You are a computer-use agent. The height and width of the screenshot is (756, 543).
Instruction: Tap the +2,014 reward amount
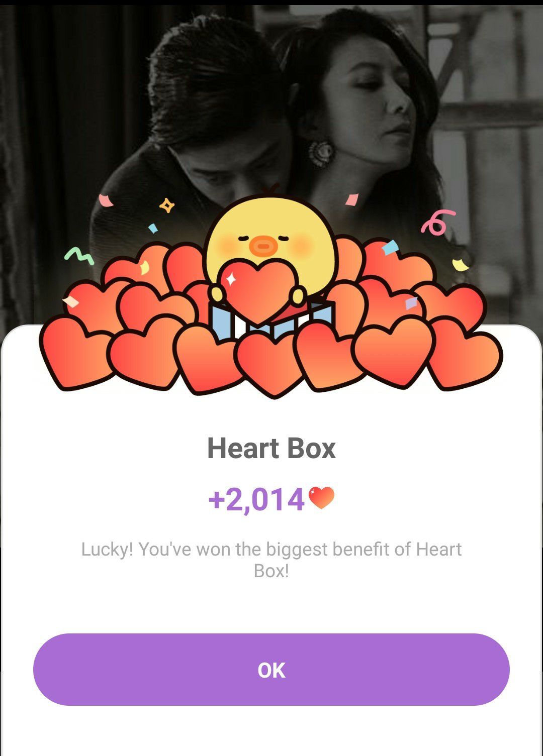256,499
